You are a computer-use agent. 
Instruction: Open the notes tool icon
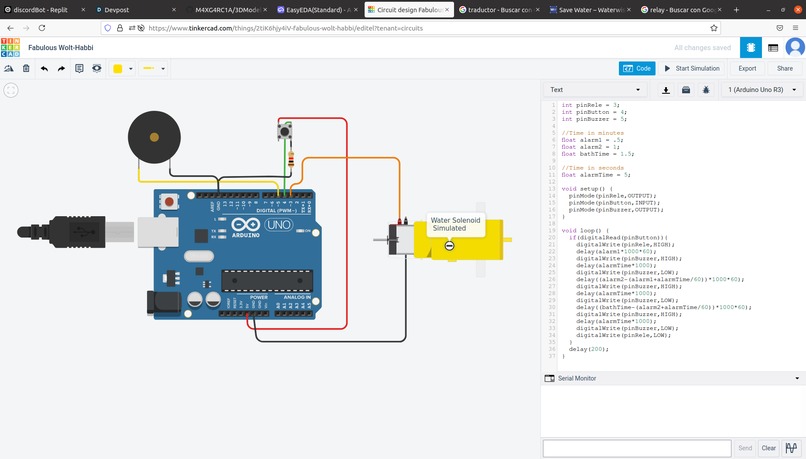click(79, 68)
